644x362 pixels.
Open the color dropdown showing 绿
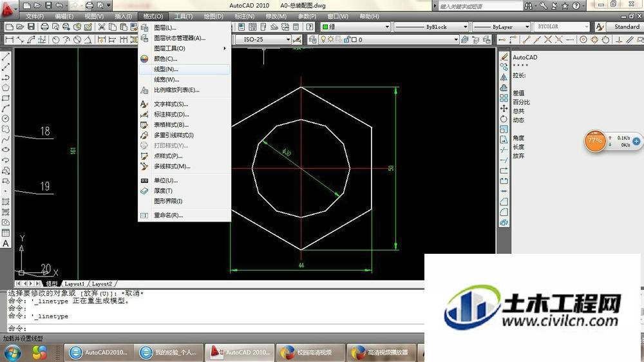pyautogui.click(x=355, y=26)
